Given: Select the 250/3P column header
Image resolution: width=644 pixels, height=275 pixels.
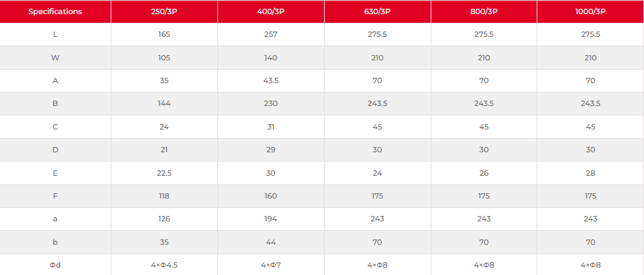Looking at the screenshot, I should pos(164,11).
